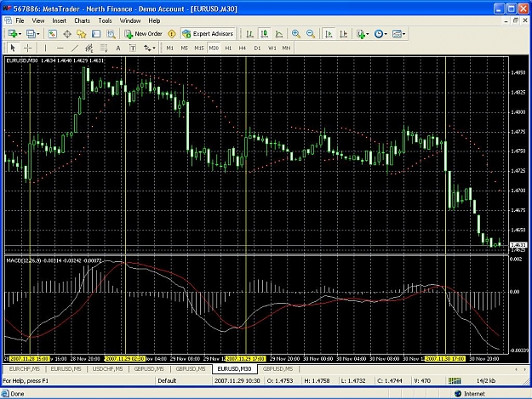Screen dimensions: 532x399
Task: Click the New Order button
Action: click(x=144, y=34)
